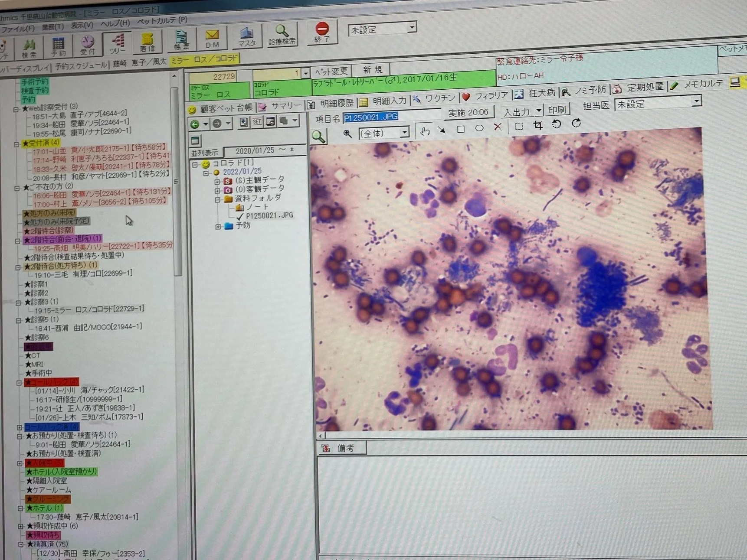The image size is (747, 560).
Task: Open the 検索 search toolbar icon
Action: pyautogui.click(x=29, y=48)
